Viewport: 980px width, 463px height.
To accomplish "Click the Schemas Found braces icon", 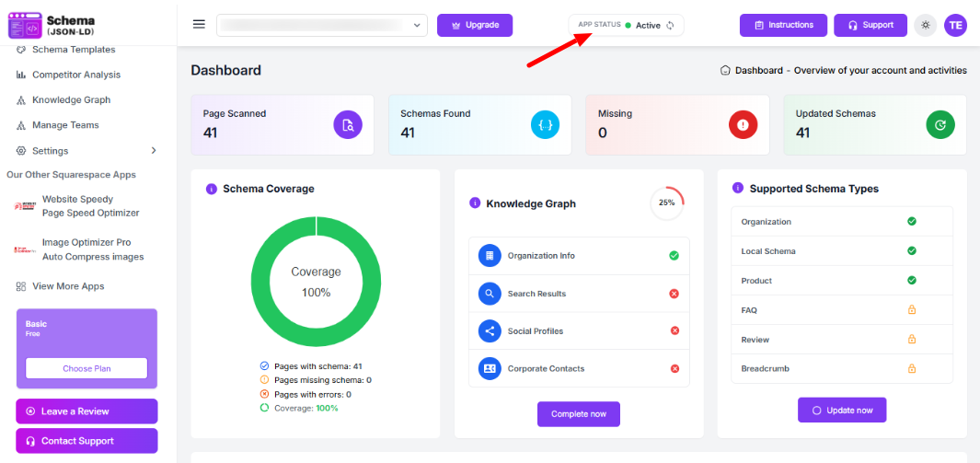I will [x=546, y=124].
